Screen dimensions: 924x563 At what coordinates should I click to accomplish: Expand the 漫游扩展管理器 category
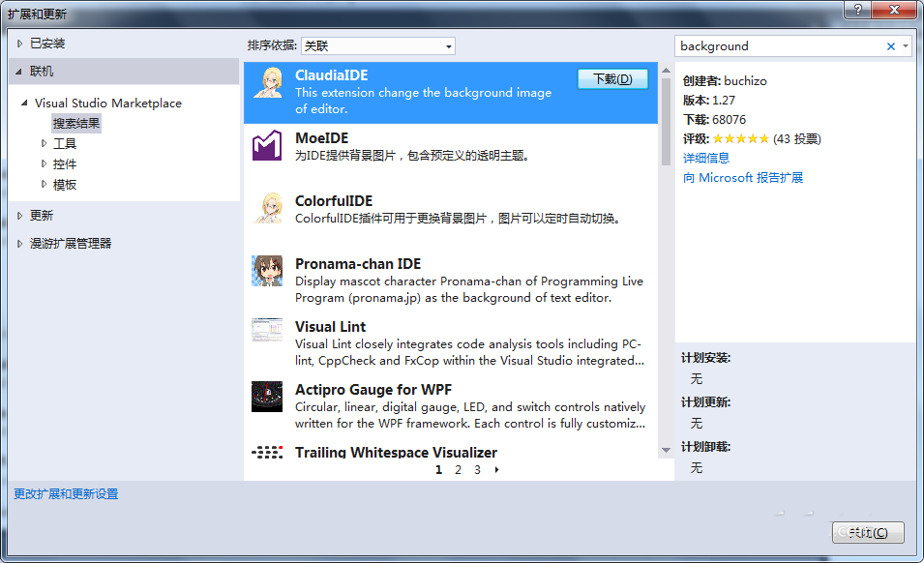19,243
